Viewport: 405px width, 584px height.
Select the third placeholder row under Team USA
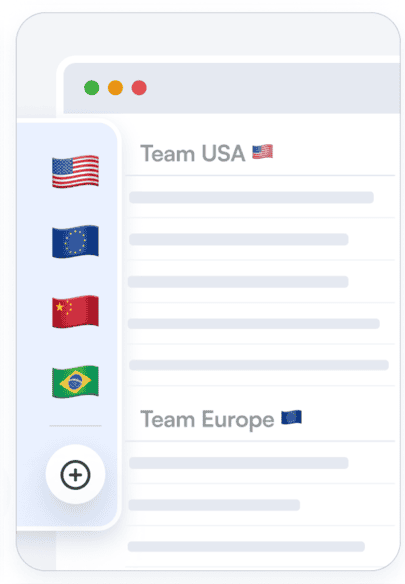click(238, 282)
